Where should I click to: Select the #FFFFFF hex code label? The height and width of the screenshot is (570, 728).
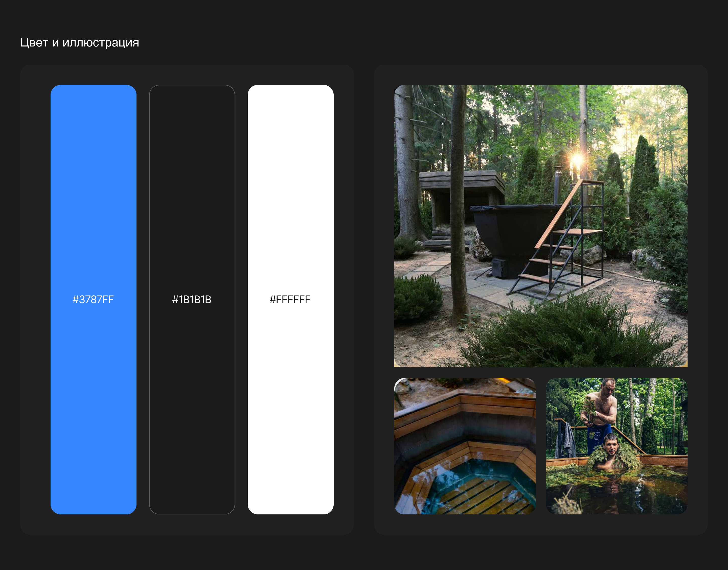tap(290, 299)
